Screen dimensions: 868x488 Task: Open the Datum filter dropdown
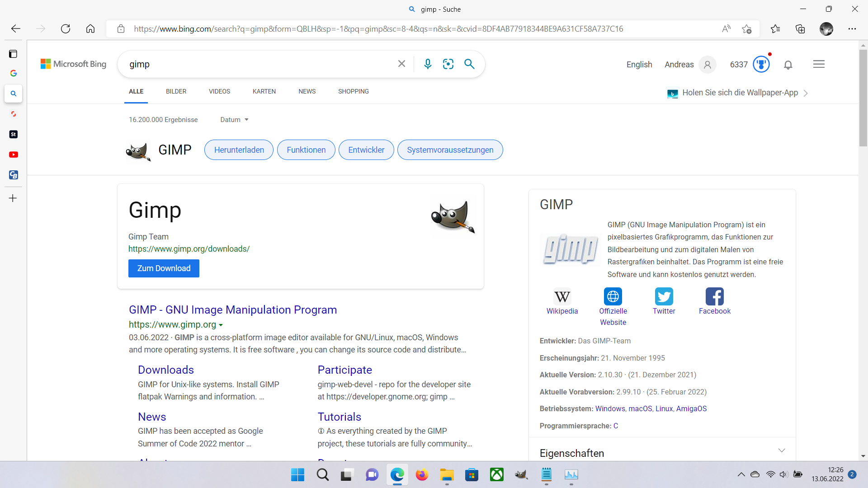(x=234, y=120)
